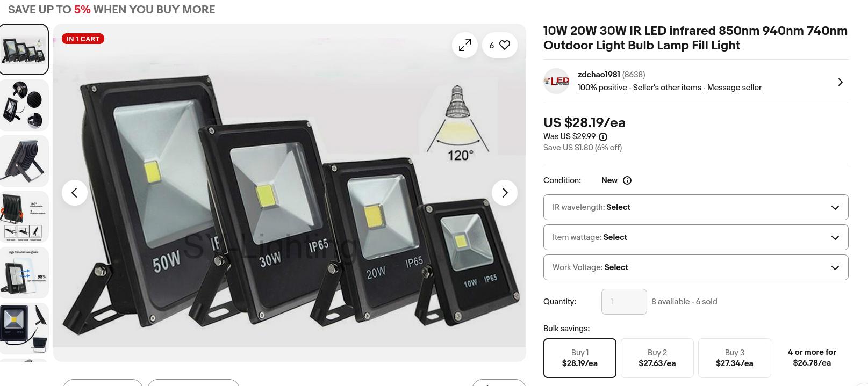
Task: Select the second thumbnail showing lamp parts
Action: coord(24,105)
